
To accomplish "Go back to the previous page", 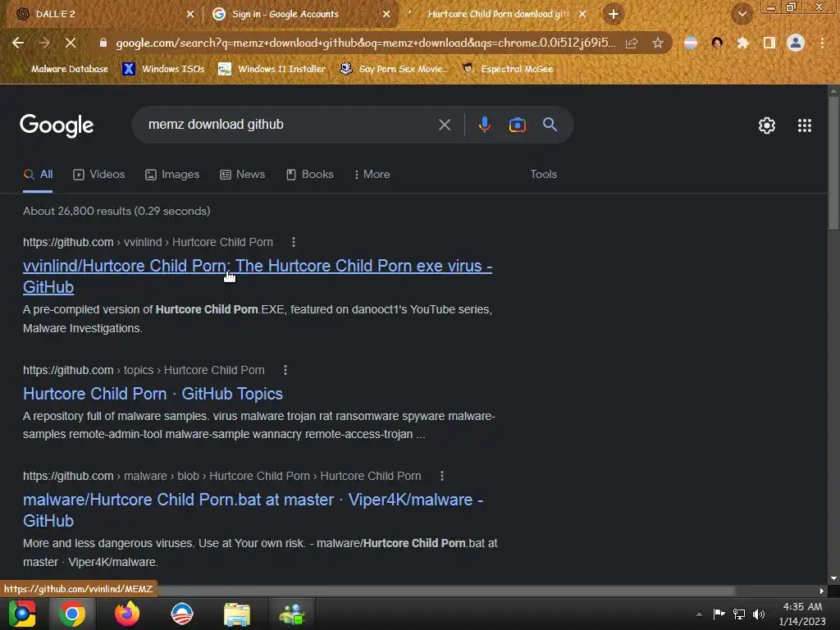I will click(x=18, y=43).
